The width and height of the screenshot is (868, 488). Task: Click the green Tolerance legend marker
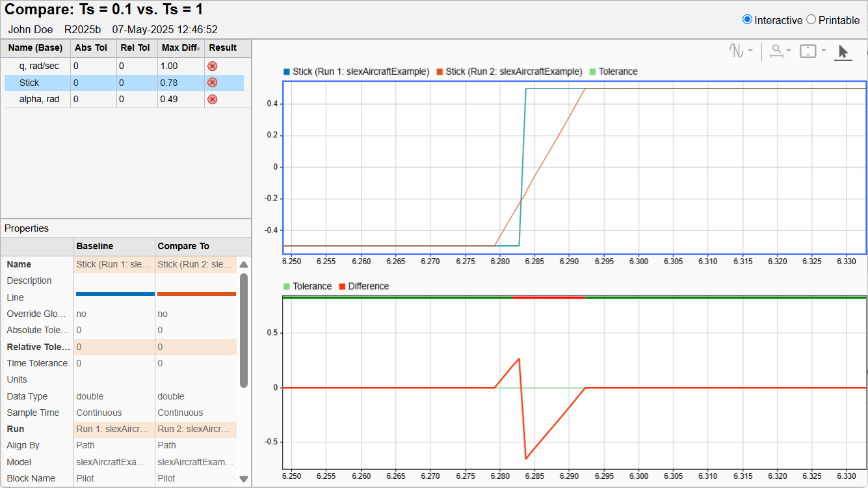pos(592,72)
